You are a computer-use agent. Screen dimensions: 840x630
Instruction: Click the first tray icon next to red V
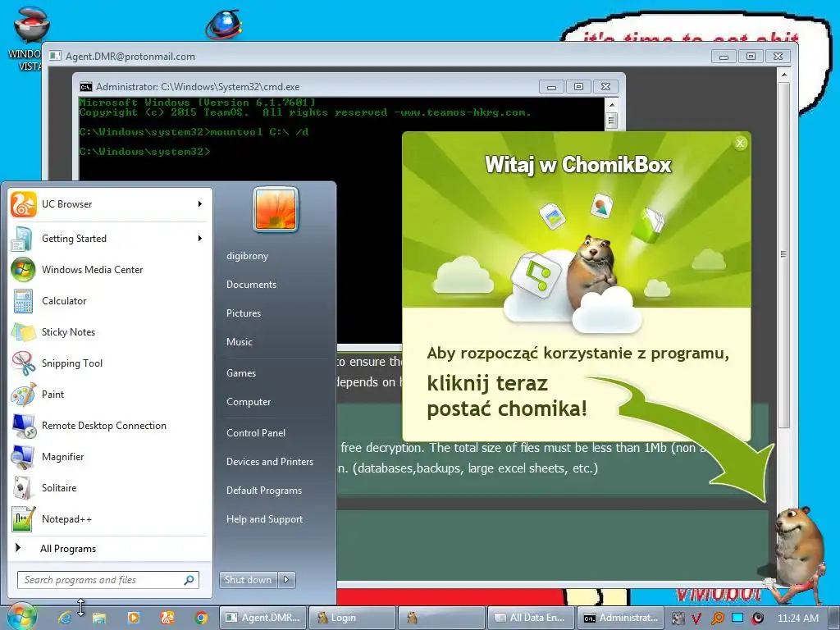678,619
